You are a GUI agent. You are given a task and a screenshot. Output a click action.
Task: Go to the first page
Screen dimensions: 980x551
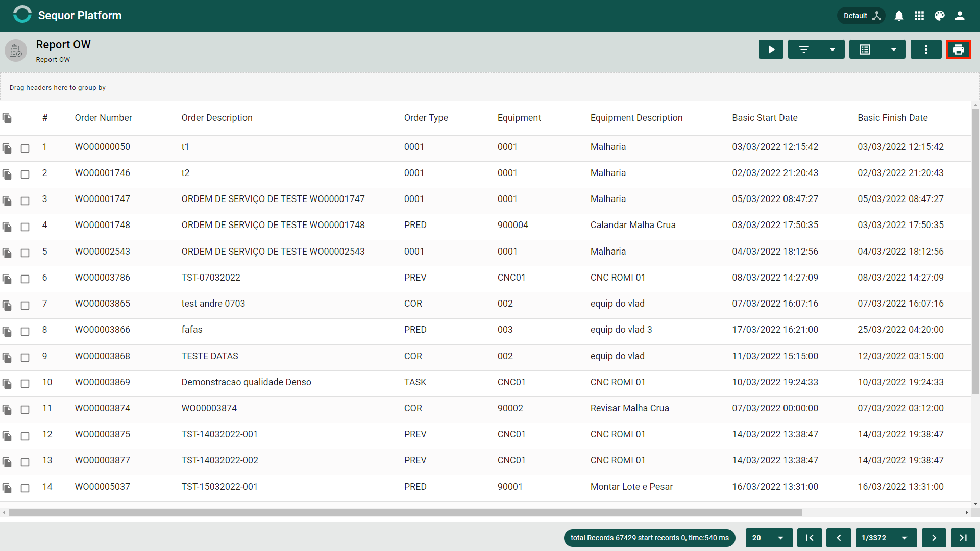tap(810, 538)
